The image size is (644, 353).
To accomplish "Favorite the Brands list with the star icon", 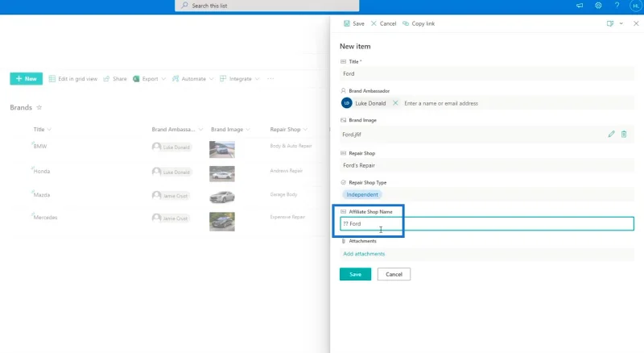I will [39, 107].
